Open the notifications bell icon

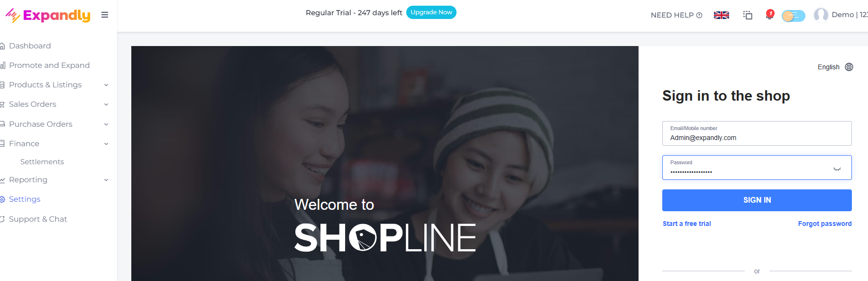pos(769,15)
